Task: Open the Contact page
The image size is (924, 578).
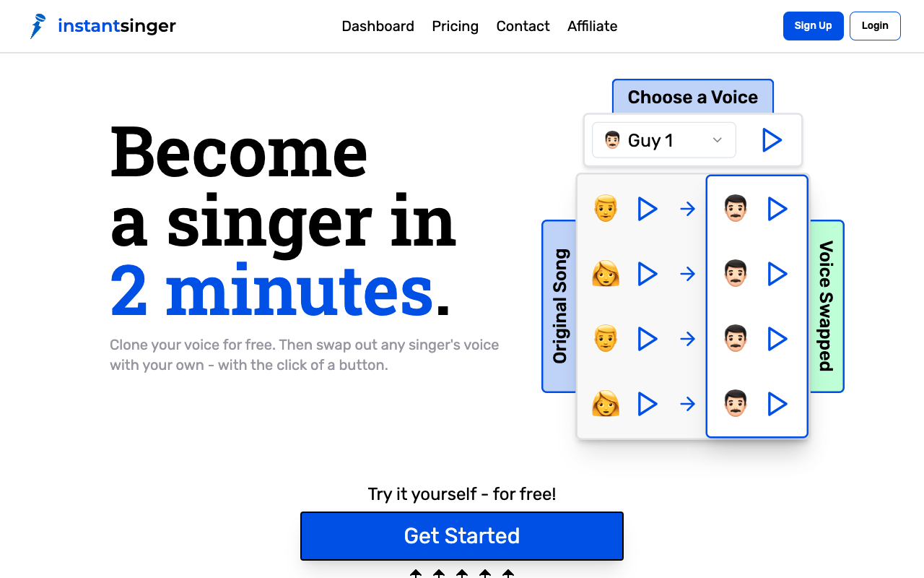Action: [523, 26]
